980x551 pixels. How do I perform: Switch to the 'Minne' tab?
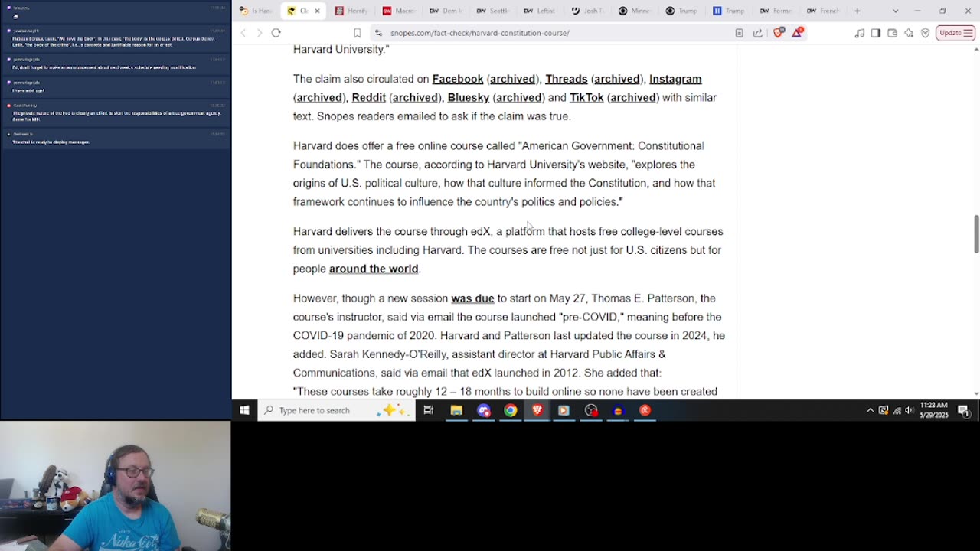pyautogui.click(x=636, y=11)
